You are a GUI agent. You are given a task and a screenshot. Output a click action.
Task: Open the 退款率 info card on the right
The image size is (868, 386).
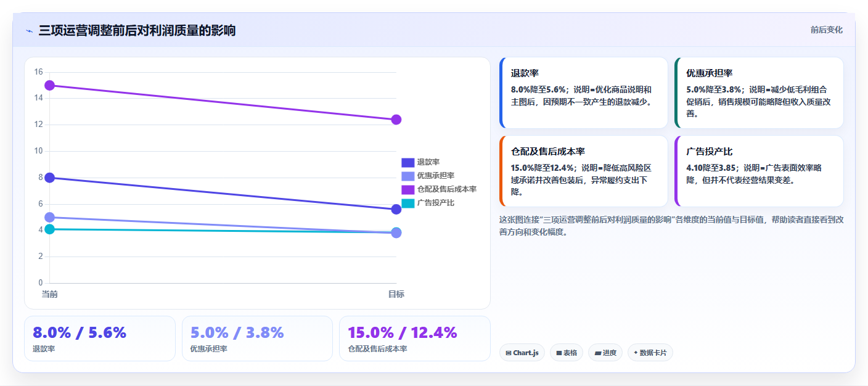[x=584, y=92]
